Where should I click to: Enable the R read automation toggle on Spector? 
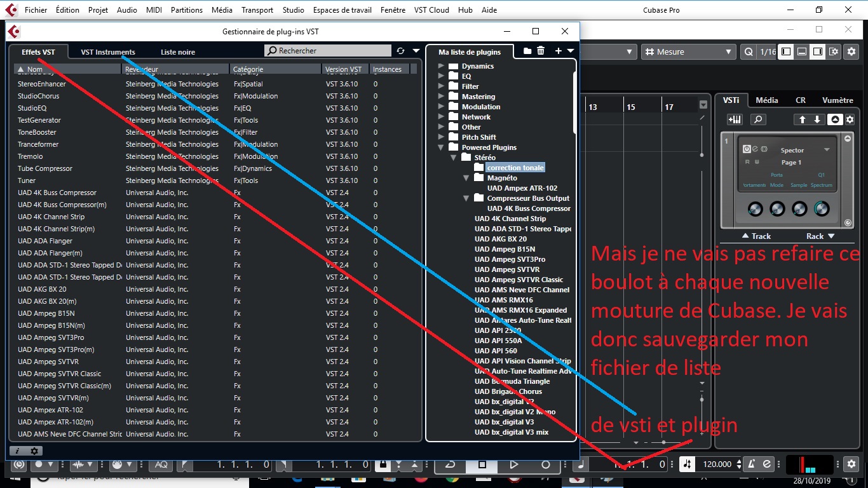point(747,163)
